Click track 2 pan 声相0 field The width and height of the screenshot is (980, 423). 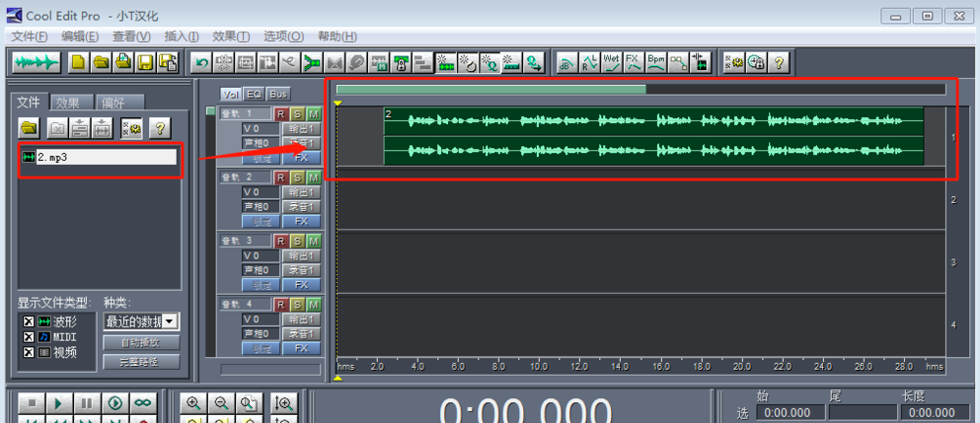261,206
